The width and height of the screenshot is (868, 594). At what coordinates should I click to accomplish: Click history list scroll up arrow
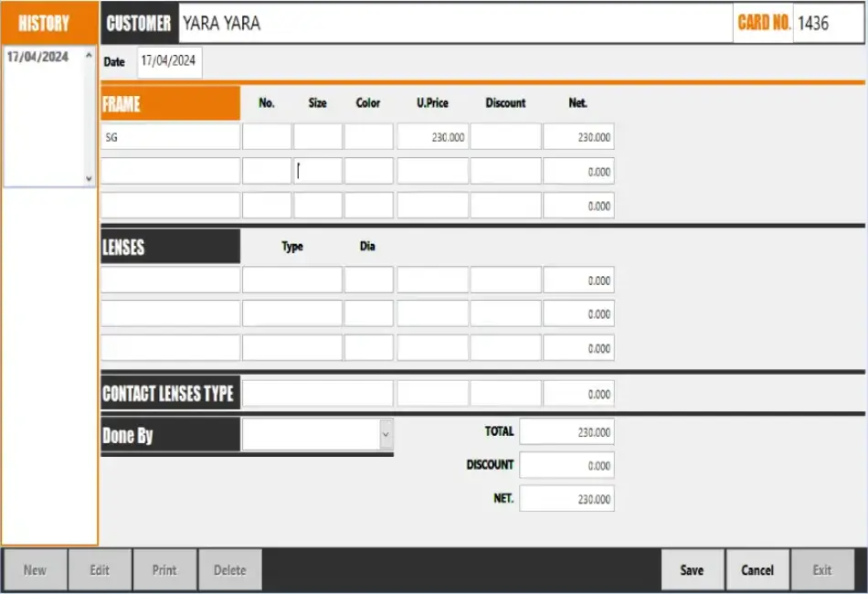(x=89, y=55)
